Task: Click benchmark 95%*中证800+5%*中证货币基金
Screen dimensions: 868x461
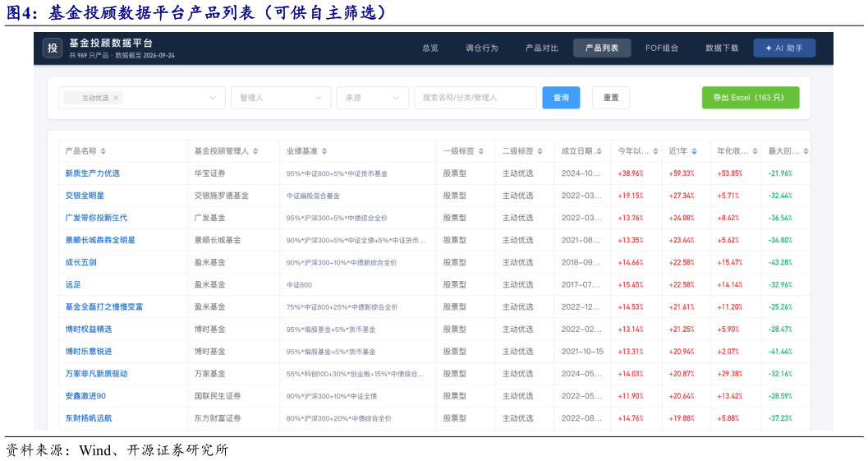Action: (x=337, y=173)
